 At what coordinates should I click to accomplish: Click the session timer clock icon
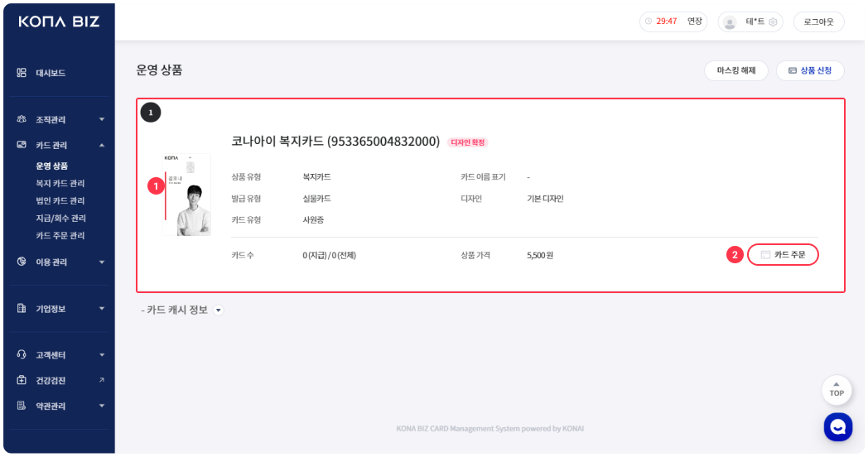pos(649,22)
